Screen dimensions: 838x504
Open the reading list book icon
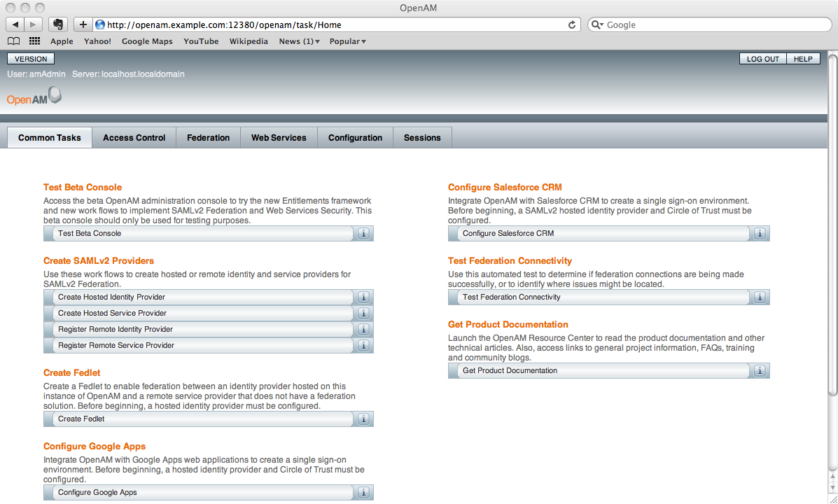tap(14, 41)
